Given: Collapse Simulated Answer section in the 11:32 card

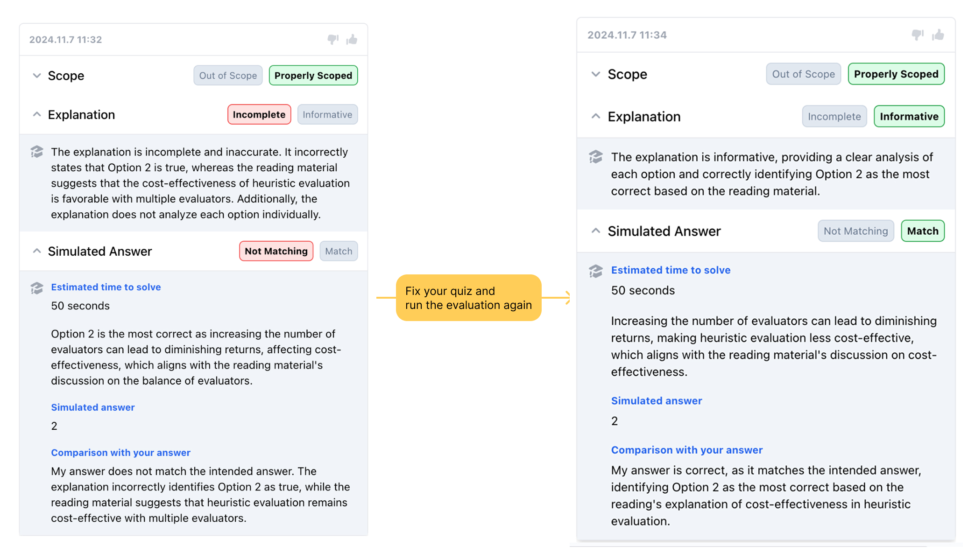Looking at the screenshot, I should click(37, 251).
